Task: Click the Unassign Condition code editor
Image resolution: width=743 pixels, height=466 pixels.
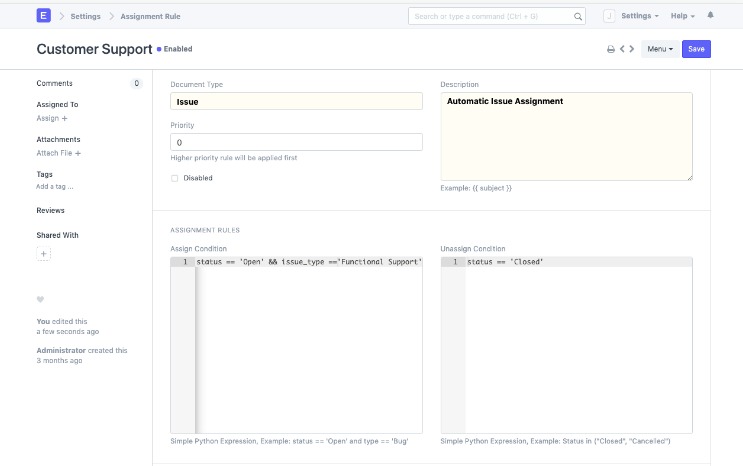Action: point(566,345)
